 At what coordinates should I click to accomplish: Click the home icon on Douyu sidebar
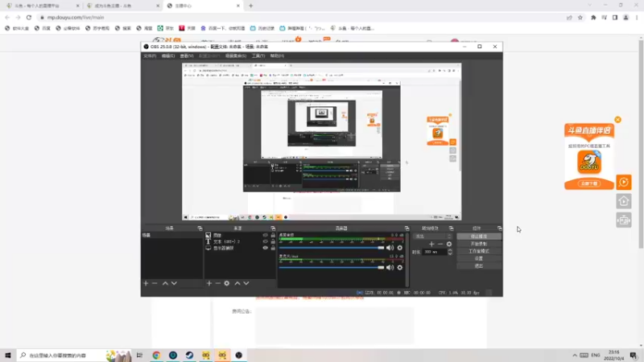623,201
